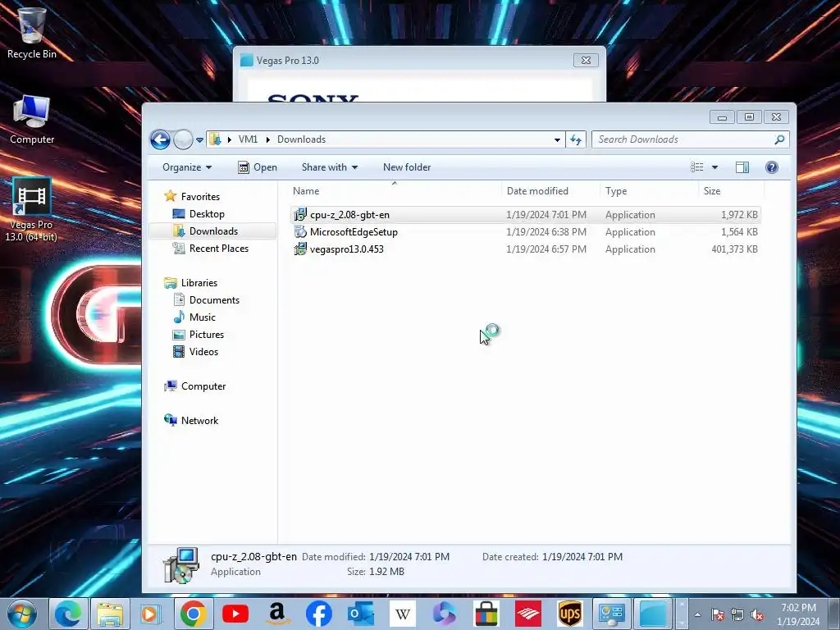Image resolution: width=840 pixels, height=630 pixels.
Task: Open YouTube taskbar shortcut
Action: click(x=235, y=614)
